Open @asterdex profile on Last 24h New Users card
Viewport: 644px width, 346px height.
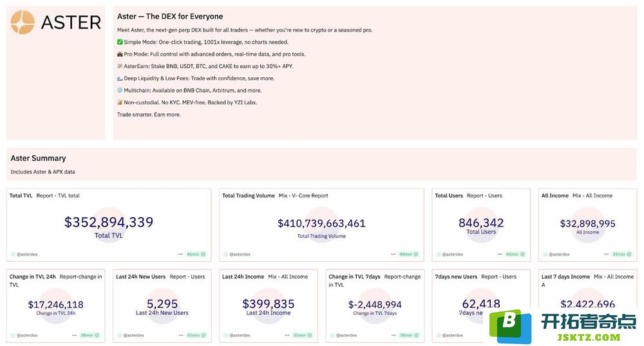pos(131,335)
